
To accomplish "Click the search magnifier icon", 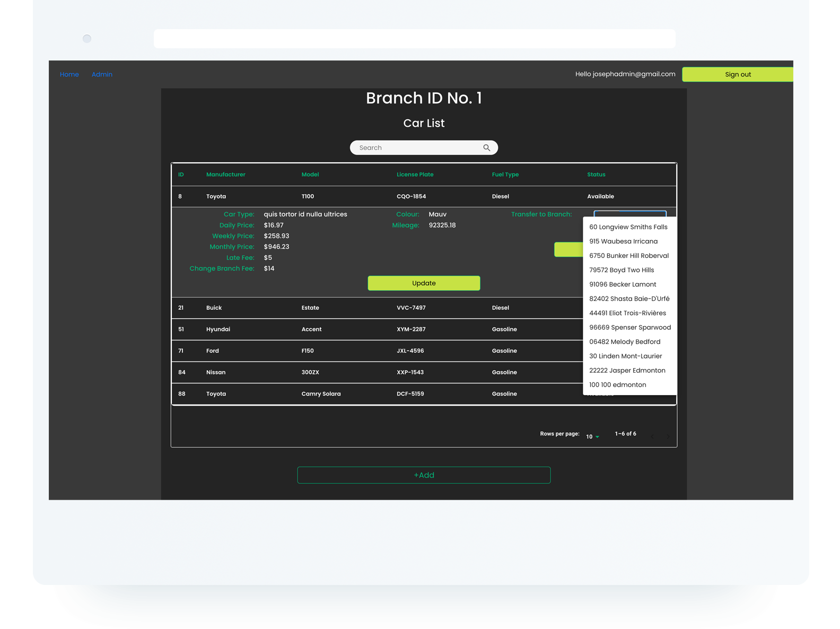I will (x=486, y=148).
